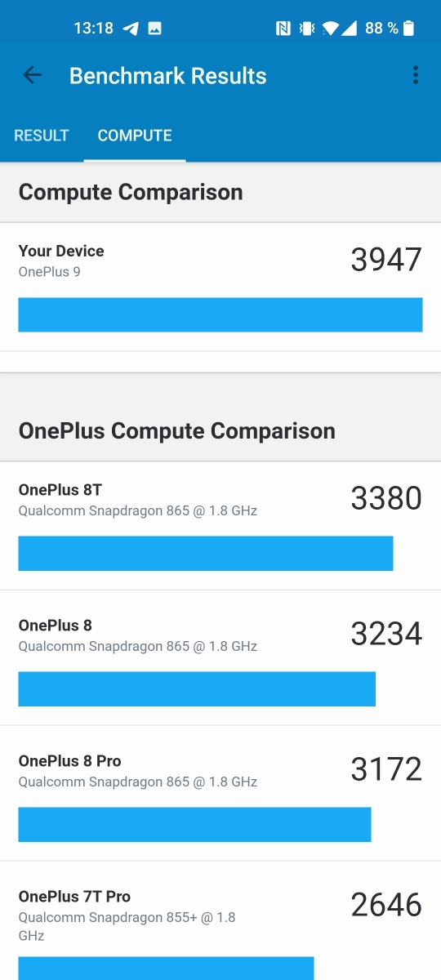The height and width of the screenshot is (980, 441).
Task: Tap the OnePlus 8T comparison entry
Action: click(220, 526)
